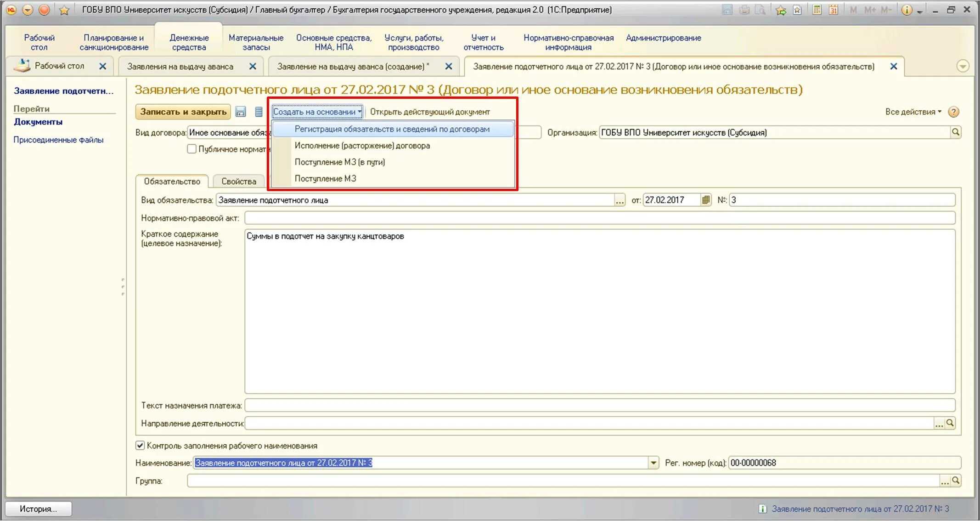Open the 1C main menu logo button
This screenshot has width=980, height=521.
(x=11, y=10)
